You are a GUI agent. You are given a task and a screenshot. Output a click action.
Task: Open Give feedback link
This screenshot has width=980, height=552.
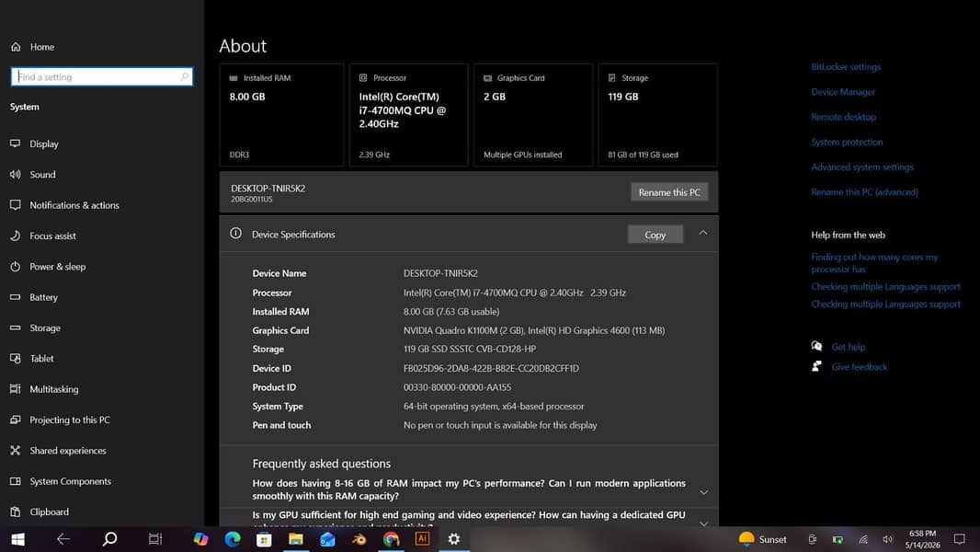tap(860, 367)
